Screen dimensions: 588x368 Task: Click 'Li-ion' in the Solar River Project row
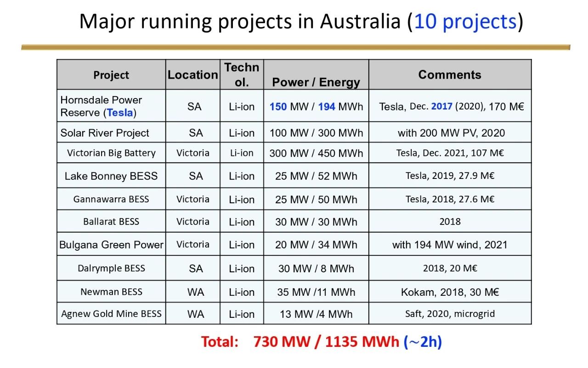[x=242, y=133]
